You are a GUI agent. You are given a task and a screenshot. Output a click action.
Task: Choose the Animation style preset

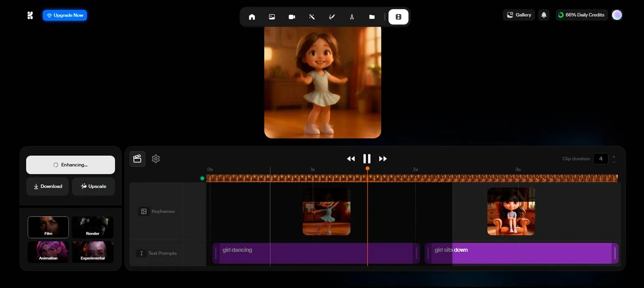click(48, 252)
